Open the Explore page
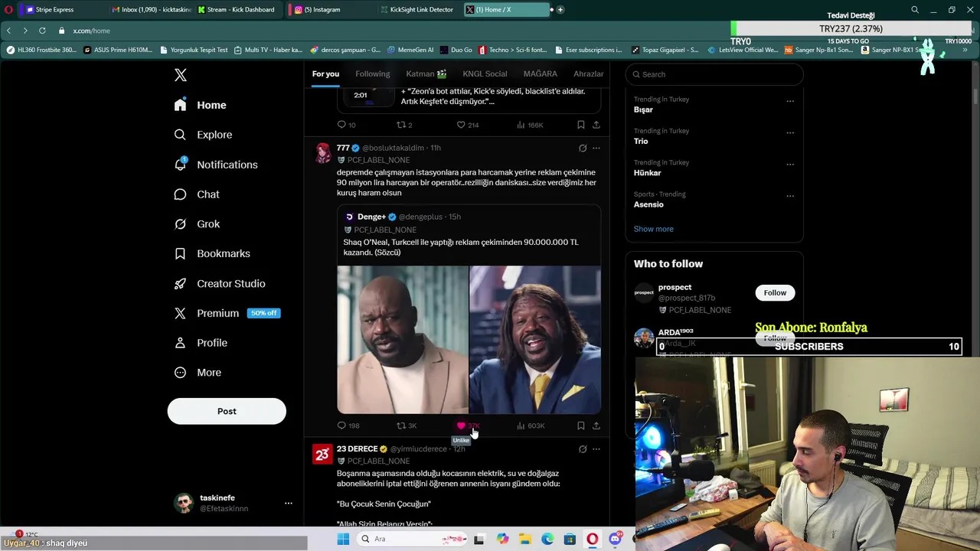 (x=204, y=135)
